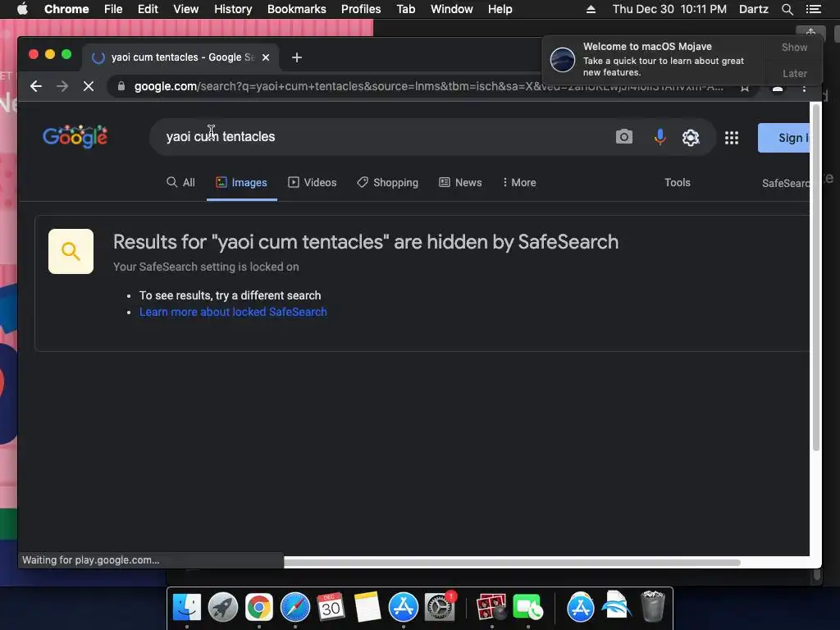Start voice search with microphone icon
The height and width of the screenshot is (630, 840).
pos(660,137)
